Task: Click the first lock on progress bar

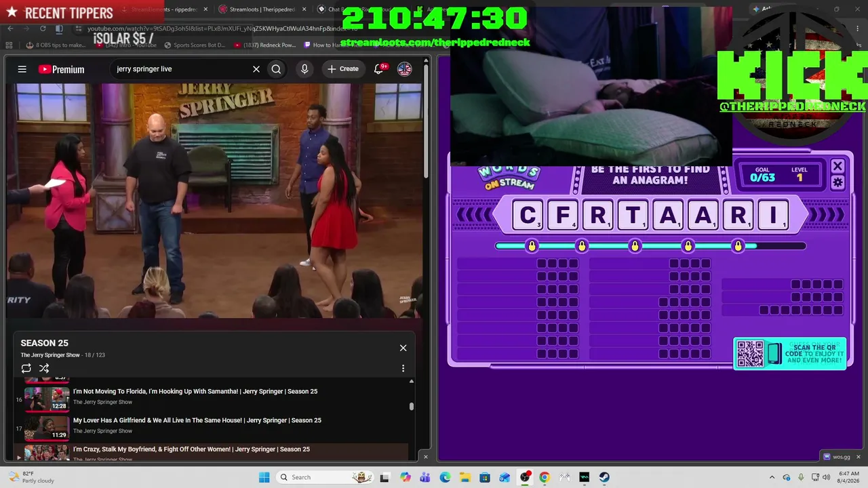Action: click(532, 245)
